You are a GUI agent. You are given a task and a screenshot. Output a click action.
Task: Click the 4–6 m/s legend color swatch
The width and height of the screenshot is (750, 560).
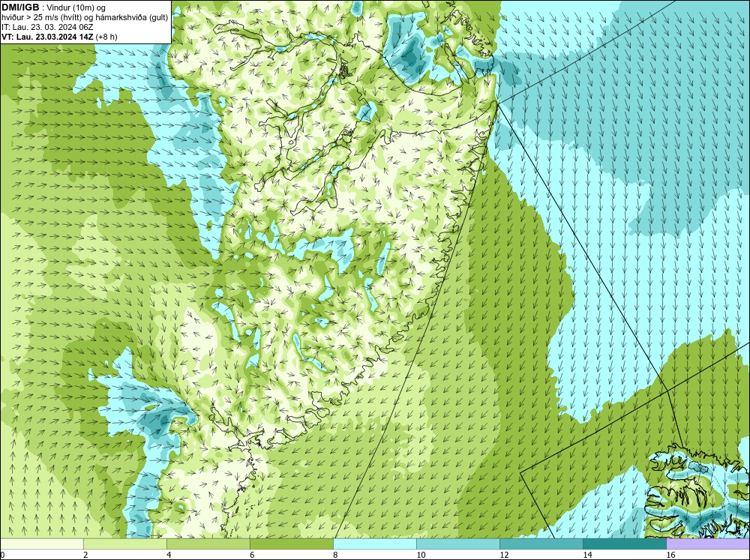click(x=208, y=544)
